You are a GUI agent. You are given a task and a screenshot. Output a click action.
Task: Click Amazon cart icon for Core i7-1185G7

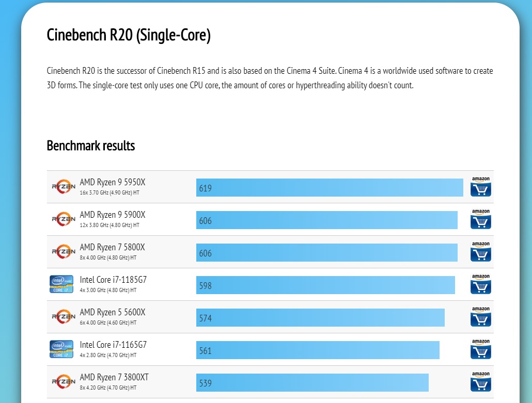[480, 284]
